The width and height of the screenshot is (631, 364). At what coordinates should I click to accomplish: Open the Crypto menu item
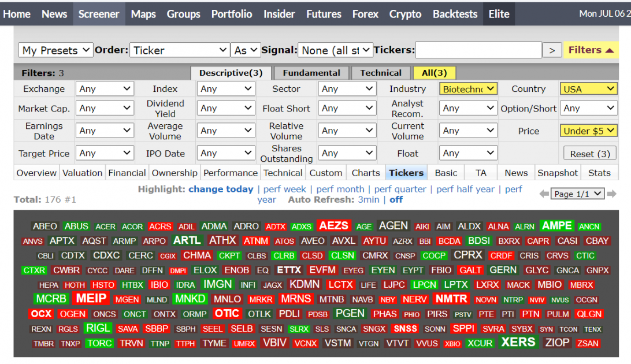pyautogui.click(x=405, y=14)
